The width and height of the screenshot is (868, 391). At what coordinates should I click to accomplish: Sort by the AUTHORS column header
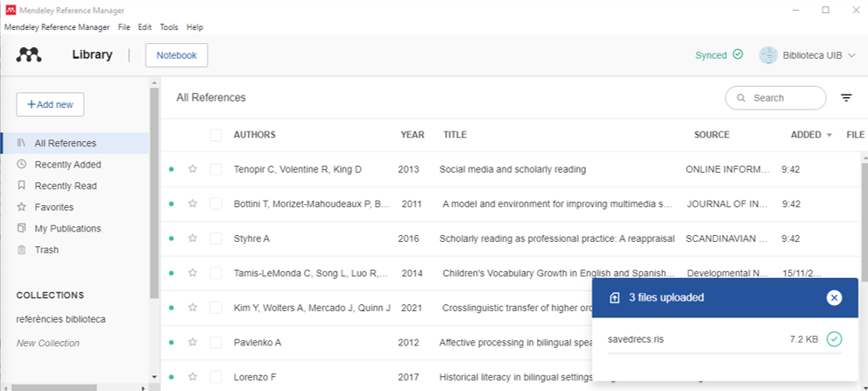pyautogui.click(x=255, y=135)
